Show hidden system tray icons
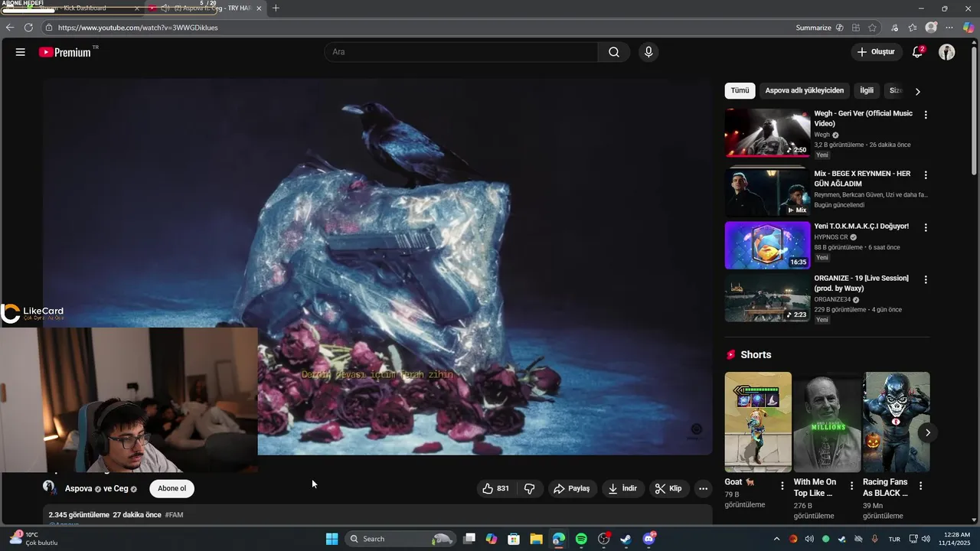Viewport: 980px width, 551px height. (776, 539)
